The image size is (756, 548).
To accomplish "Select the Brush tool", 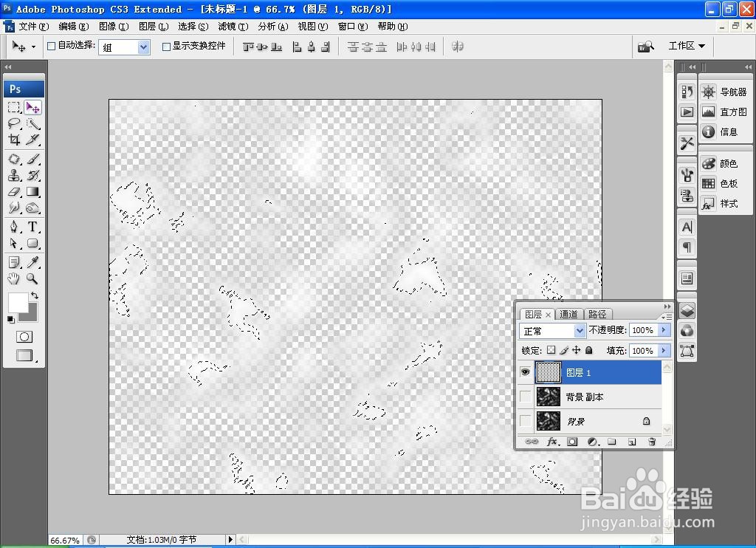I will coord(32,159).
